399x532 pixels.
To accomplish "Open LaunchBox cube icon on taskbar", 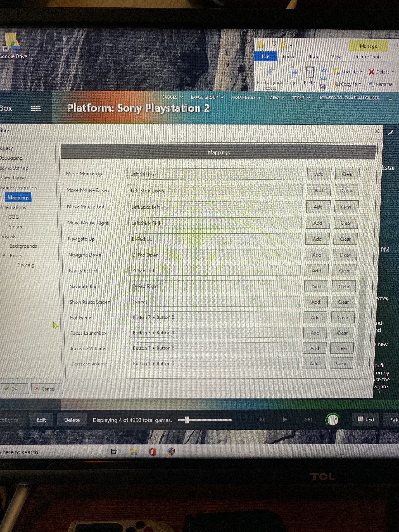I will tap(171, 451).
